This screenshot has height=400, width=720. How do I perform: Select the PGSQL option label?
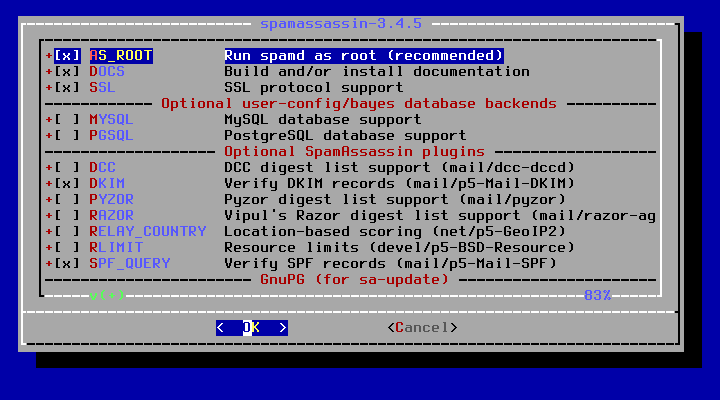112,135
